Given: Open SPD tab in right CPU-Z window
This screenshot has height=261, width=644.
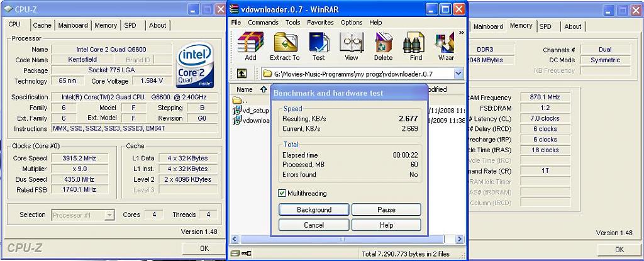Looking at the screenshot, I should point(545,26).
